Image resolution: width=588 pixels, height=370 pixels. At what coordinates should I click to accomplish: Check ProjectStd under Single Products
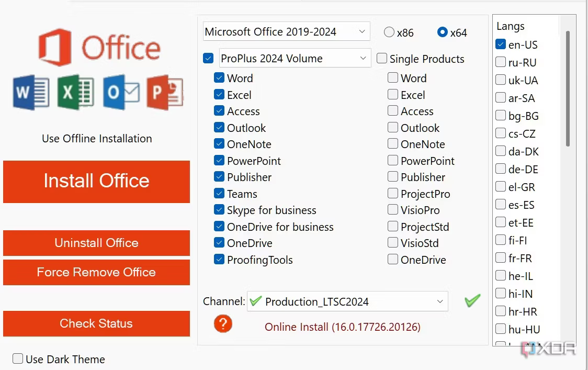[x=393, y=226]
